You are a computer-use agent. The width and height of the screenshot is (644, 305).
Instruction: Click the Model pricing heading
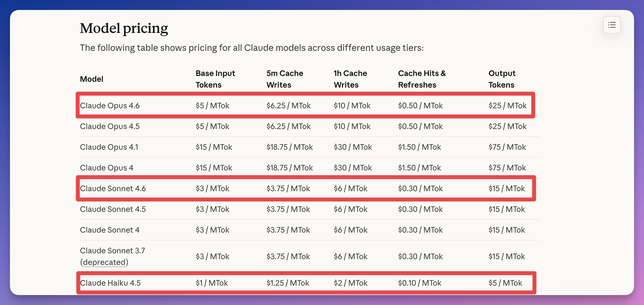[124, 28]
